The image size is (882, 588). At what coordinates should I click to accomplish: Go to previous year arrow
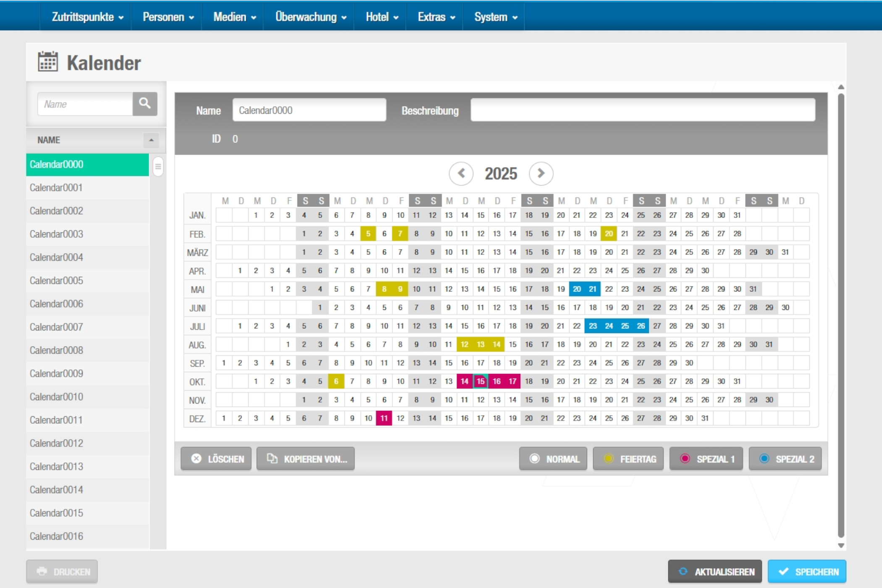click(461, 173)
